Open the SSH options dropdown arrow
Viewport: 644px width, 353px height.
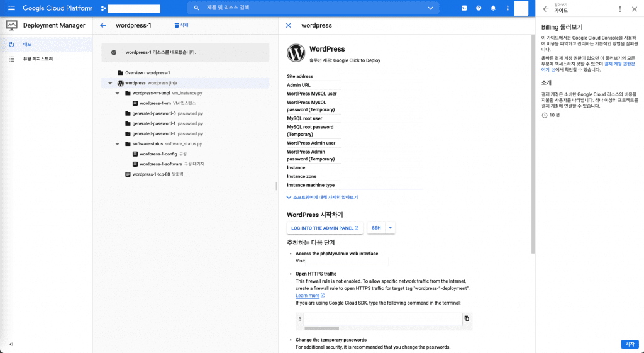(x=390, y=228)
